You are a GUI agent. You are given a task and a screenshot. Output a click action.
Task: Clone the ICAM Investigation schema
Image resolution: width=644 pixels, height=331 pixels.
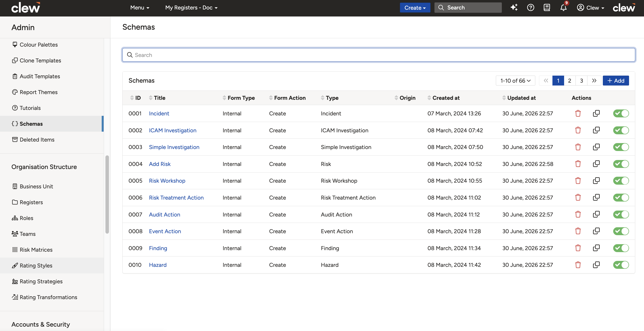(596, 130)
